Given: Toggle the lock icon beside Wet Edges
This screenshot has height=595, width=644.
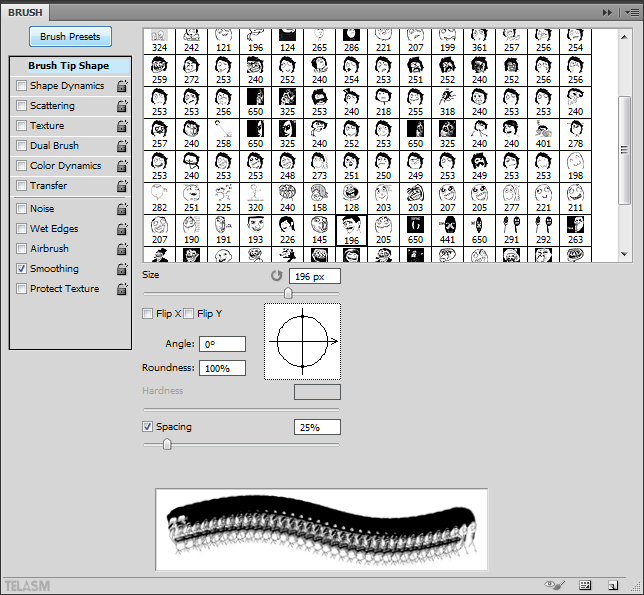Looking at the screenshot, I should tap(122, 229).
